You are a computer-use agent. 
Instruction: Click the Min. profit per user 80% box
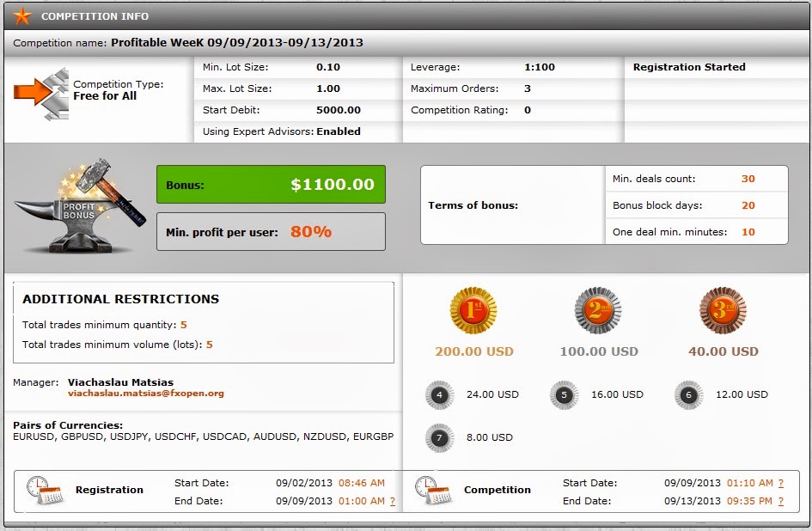point(271,232)
